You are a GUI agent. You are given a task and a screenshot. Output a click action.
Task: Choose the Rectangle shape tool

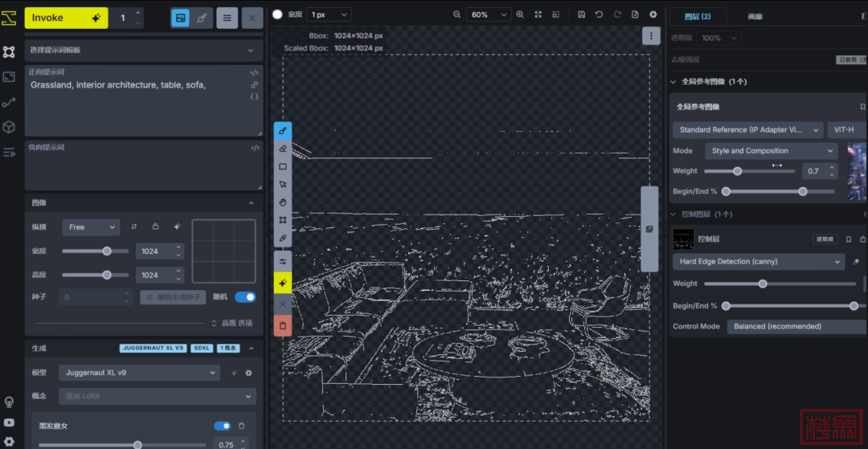pos(283,167)
